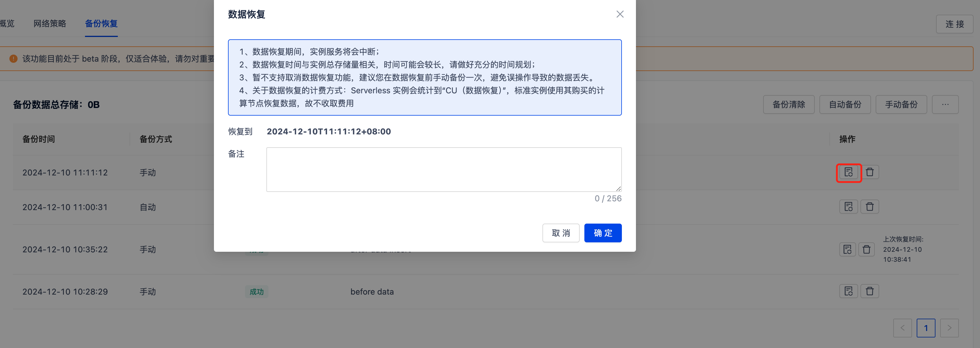The height and width of the screenshot is (348, 980).
Task: Click restore icon for 11:00:31 backup
Action: click(848, 207)
